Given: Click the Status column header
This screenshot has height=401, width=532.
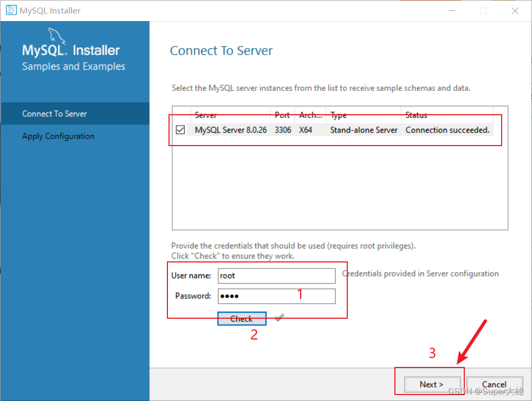Looking at the screenshot, I should click(x=447, y=115).
